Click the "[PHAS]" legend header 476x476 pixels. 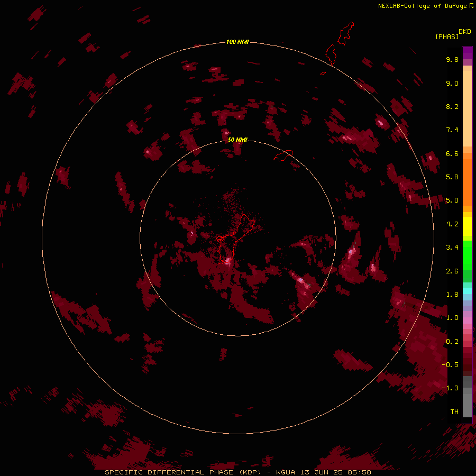pos(447,36)
